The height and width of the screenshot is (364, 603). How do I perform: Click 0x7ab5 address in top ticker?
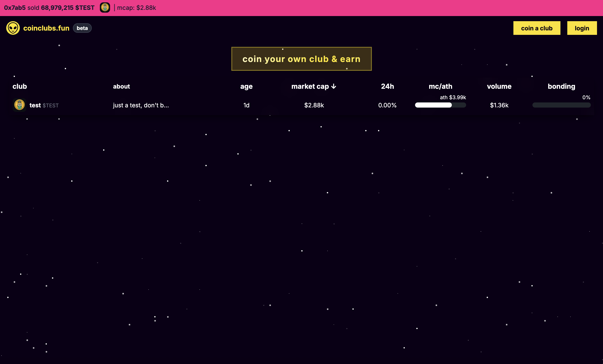15,7
